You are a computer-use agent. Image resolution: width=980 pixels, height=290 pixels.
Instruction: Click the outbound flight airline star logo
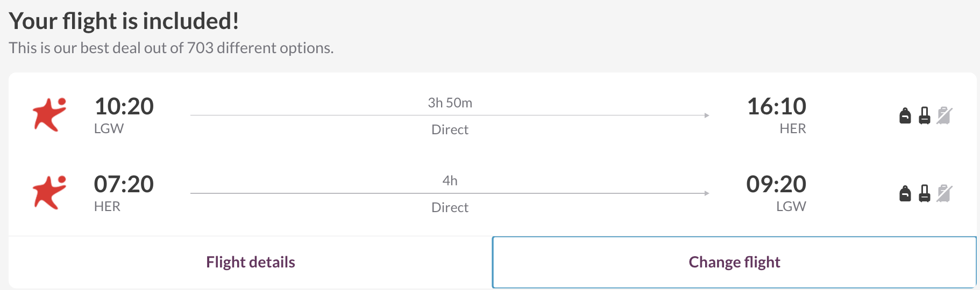click(49, 114)
